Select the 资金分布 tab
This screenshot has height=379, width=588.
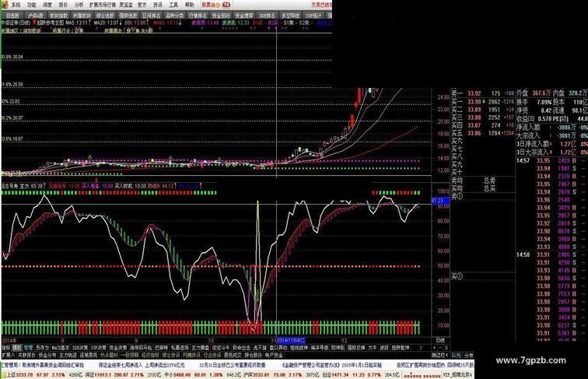click(47, 355)
